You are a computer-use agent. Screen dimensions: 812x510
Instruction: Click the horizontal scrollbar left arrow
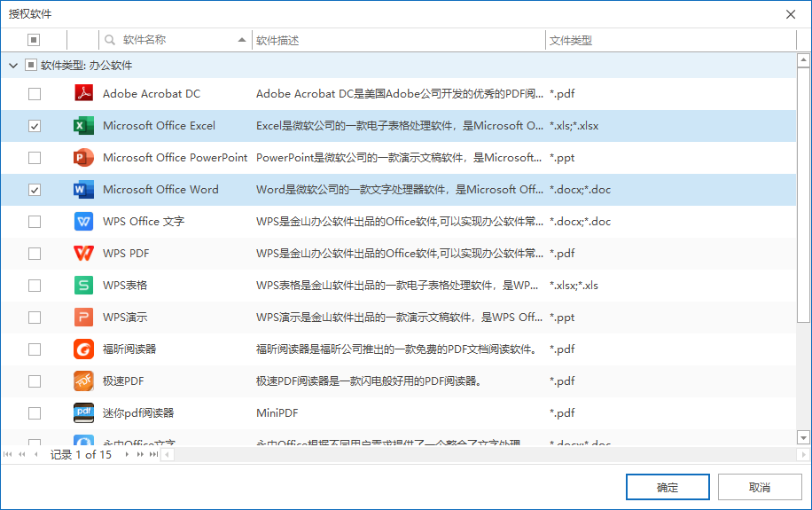pyautogui.click(x=167, y=455)
